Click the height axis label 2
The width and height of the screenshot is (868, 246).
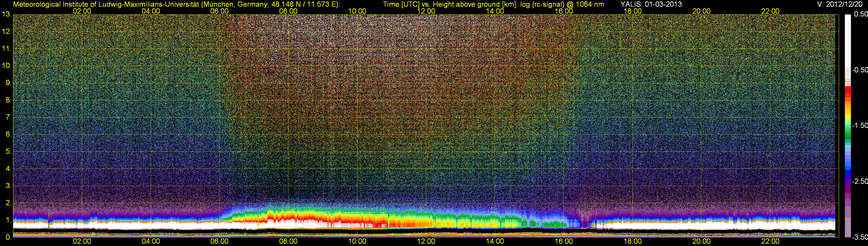(8, 203)
